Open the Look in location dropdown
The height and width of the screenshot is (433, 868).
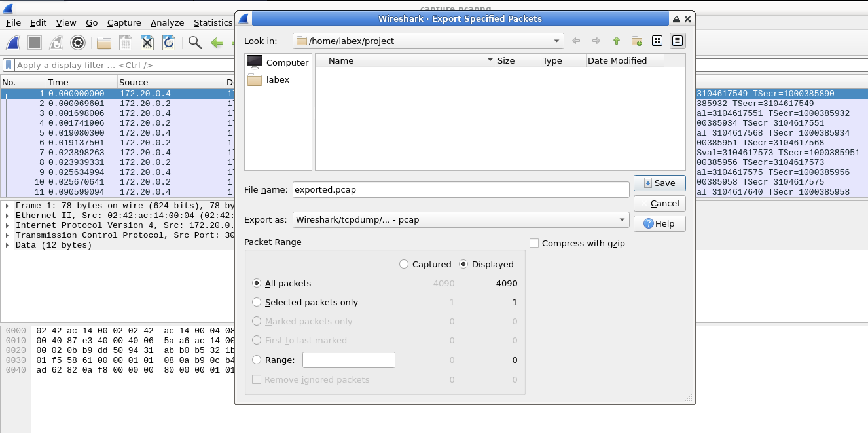[x=556, y=41]
